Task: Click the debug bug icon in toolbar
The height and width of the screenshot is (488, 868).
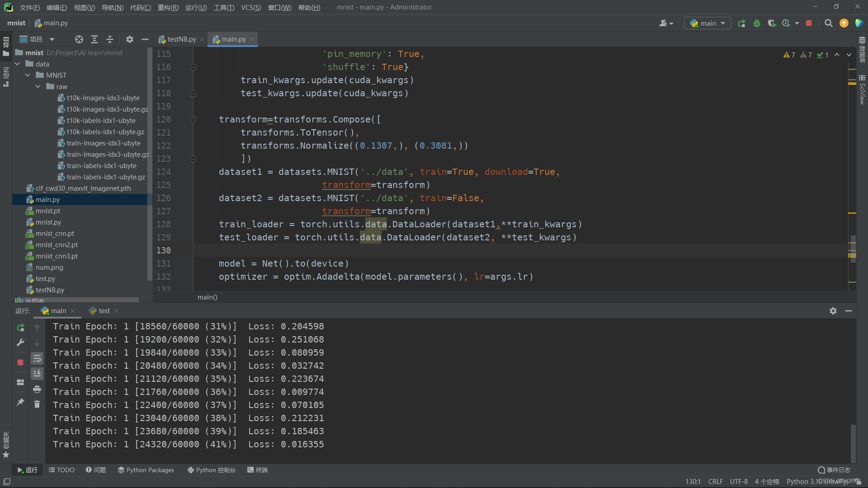Action: tap(757, 23)
